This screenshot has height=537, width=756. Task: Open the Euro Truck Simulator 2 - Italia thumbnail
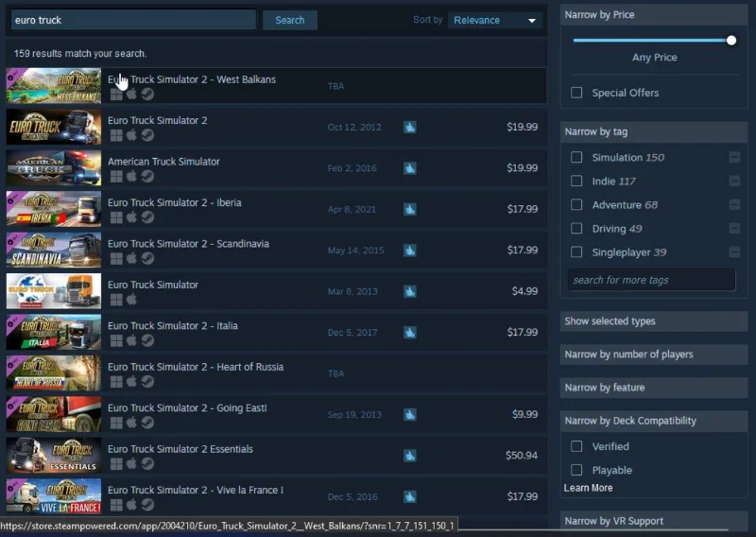pyautogui.click(x=54, y=332)
